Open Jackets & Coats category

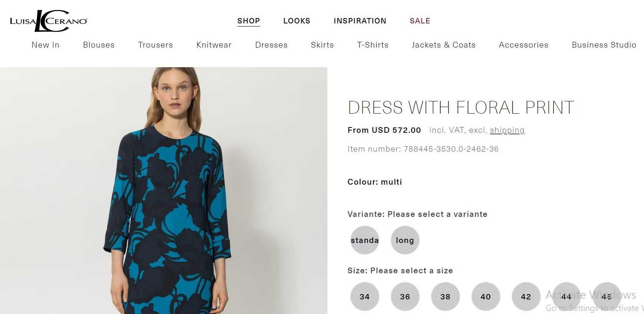pyautogui.click(x=443, y=45)
